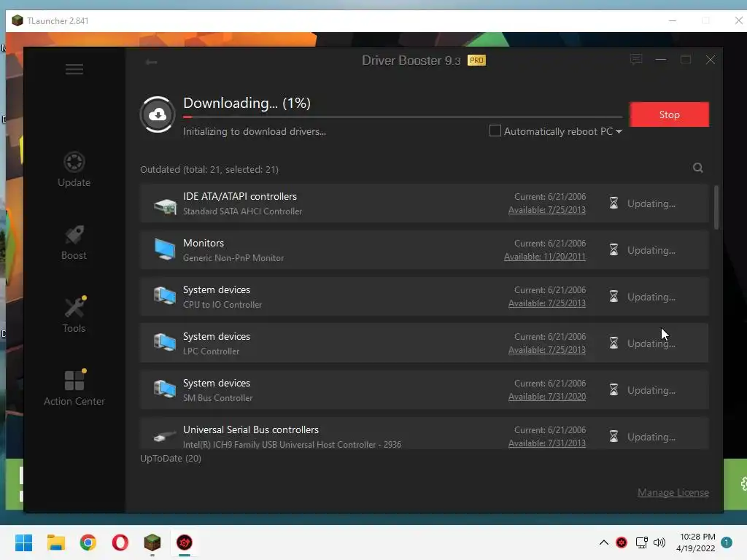Click the Manage License link
Image resolution: width=747 pixels, height=560 pixels.
click(673, 492)
